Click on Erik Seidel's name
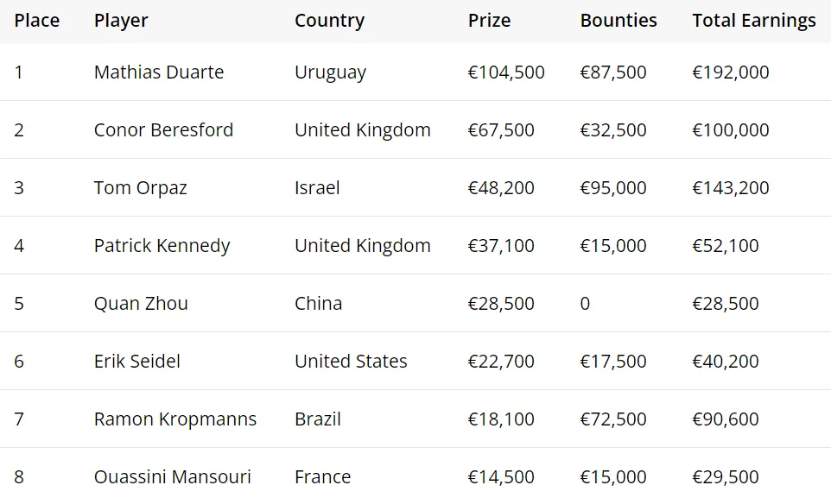The height and width of the screenshot is (504, 831). [x=137, y=362]
